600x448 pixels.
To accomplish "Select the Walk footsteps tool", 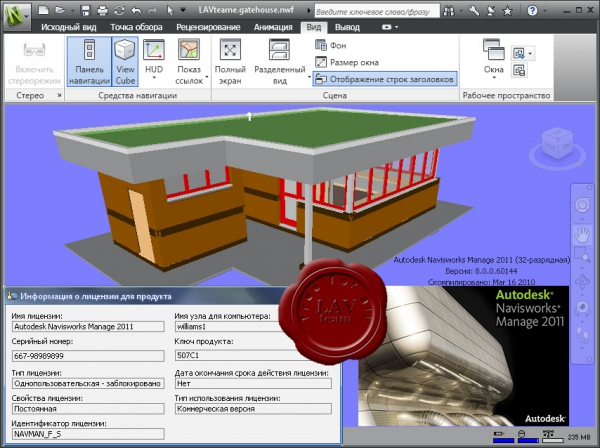I will pos(582,334).
